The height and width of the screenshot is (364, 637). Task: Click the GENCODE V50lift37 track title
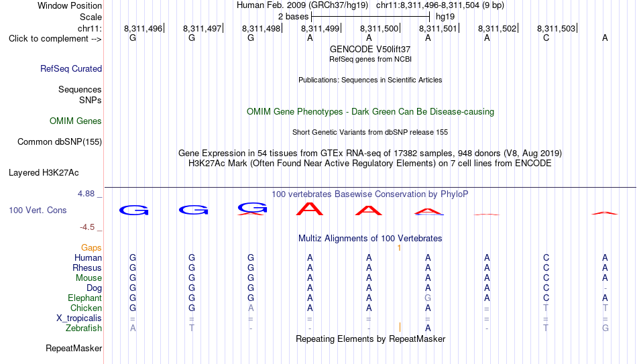coord(370,49)
